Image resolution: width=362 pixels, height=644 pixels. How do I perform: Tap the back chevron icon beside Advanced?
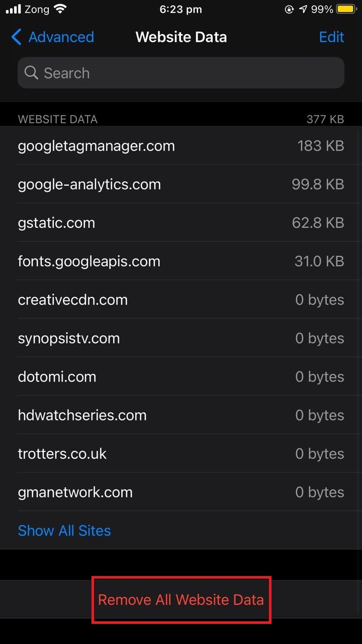point(16,37)
